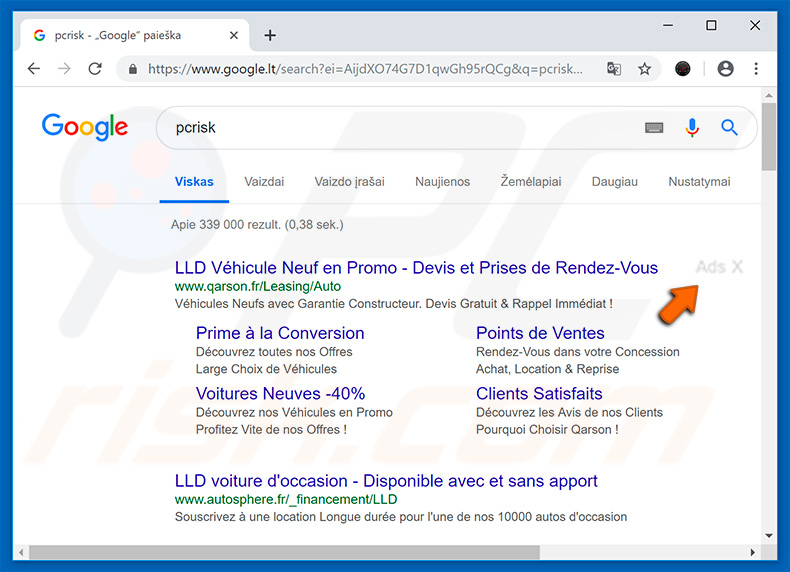
Task: Open the dark round extension icon
Action: [683, 69]
